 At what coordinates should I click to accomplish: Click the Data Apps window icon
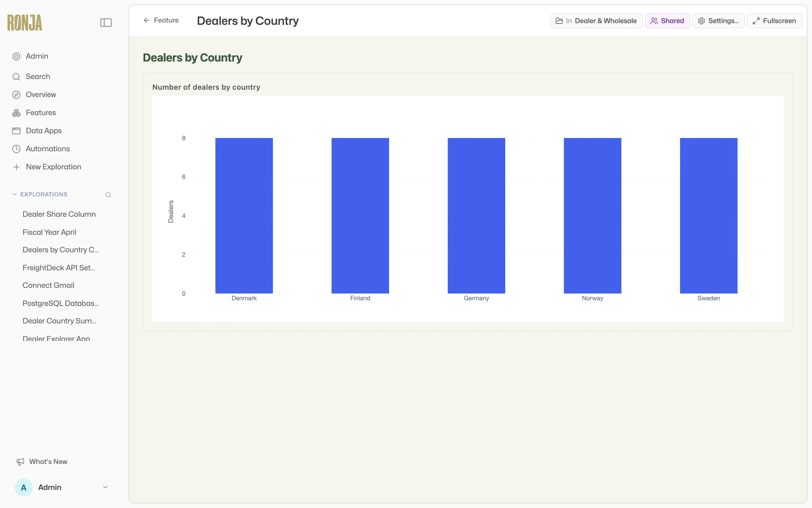(x=16, y=131)
